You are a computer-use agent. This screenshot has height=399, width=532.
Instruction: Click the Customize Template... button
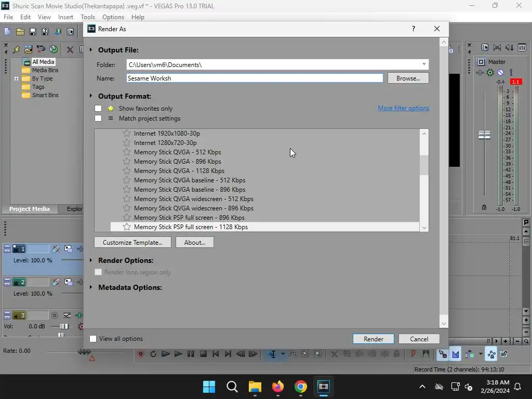point(132,243)
